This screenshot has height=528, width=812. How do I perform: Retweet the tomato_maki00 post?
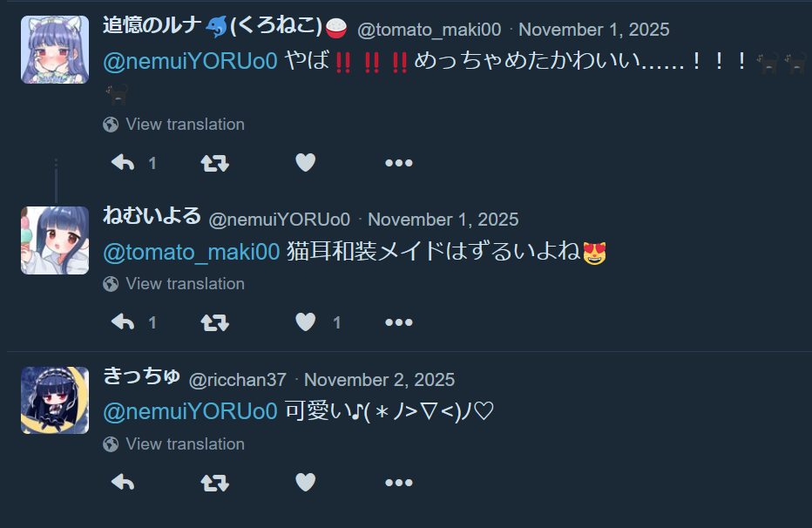coord(215,163)
